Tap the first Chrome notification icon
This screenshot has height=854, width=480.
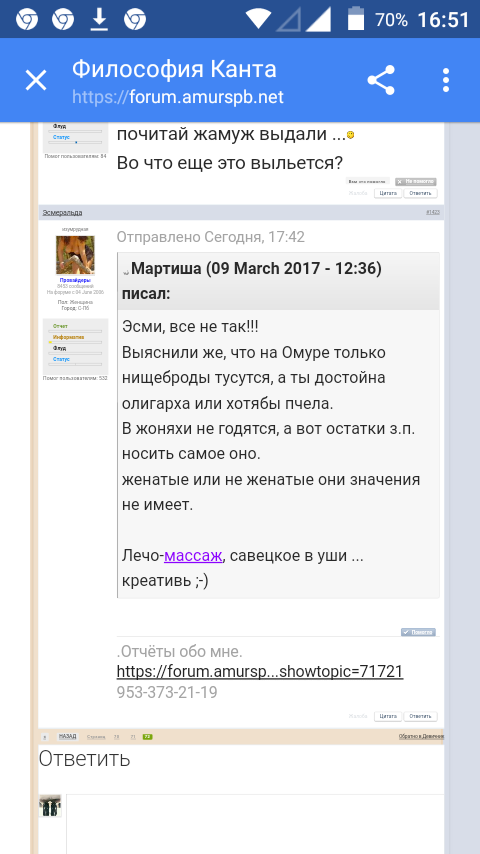click(x=27, y=20)
